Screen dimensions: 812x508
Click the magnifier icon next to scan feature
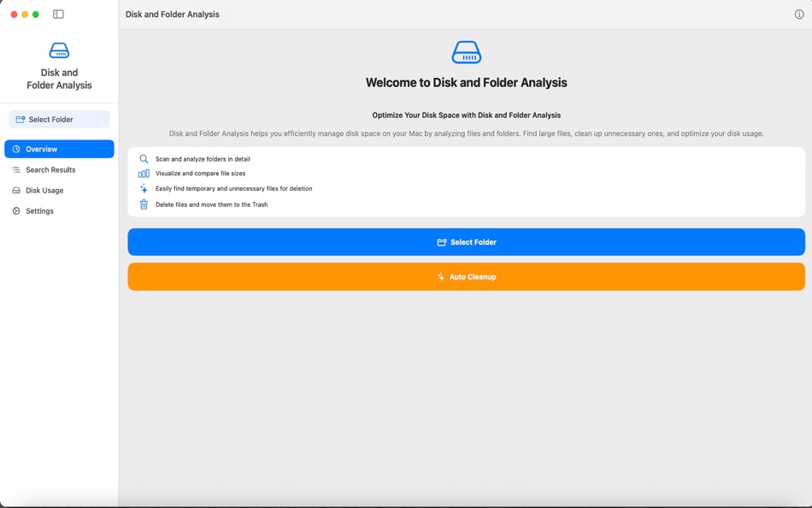coord(143,158)
